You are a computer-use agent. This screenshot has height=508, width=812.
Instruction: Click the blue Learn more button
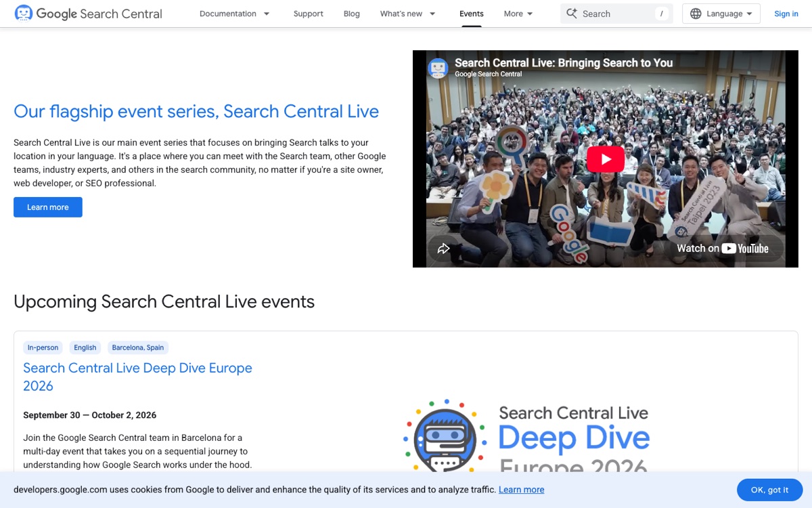tap(48, 207)
